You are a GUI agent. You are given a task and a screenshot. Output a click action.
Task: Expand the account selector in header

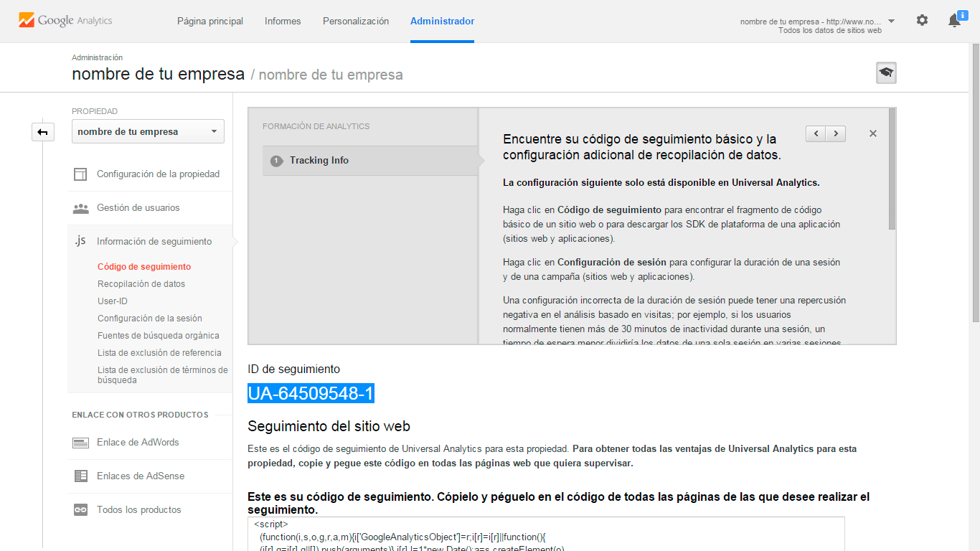coord(891,22)
